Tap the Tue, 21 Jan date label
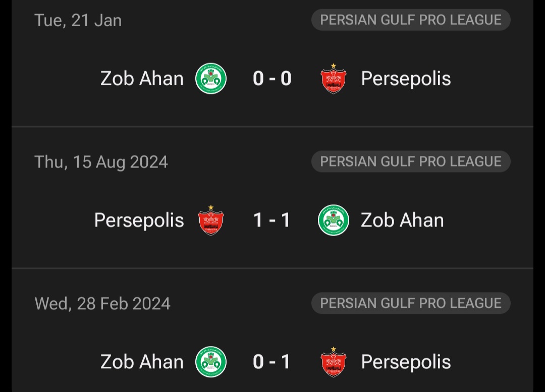Screen dimensions: 545x392 (78, 20)
